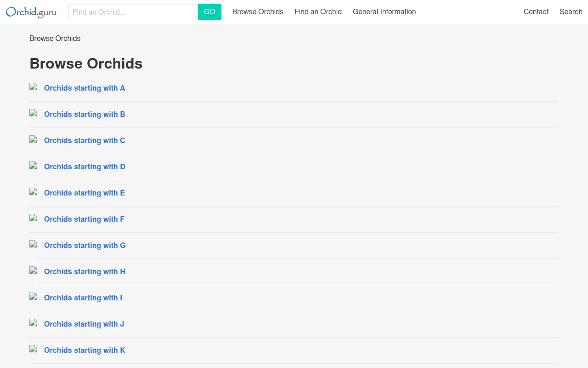Click the image icon beside letter J
The height and width of the screenshot is (368, 588).
pos(33,323)
